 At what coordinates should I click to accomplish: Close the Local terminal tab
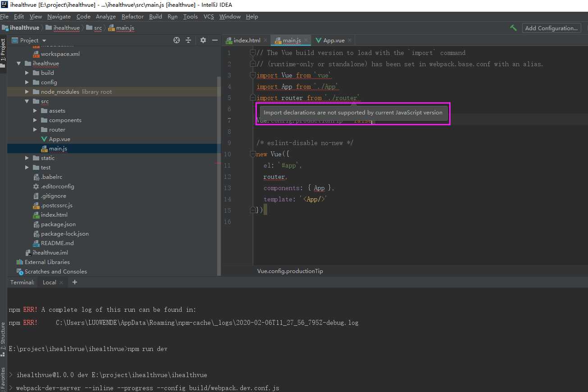pyautogui.click(x=60, y=283)
